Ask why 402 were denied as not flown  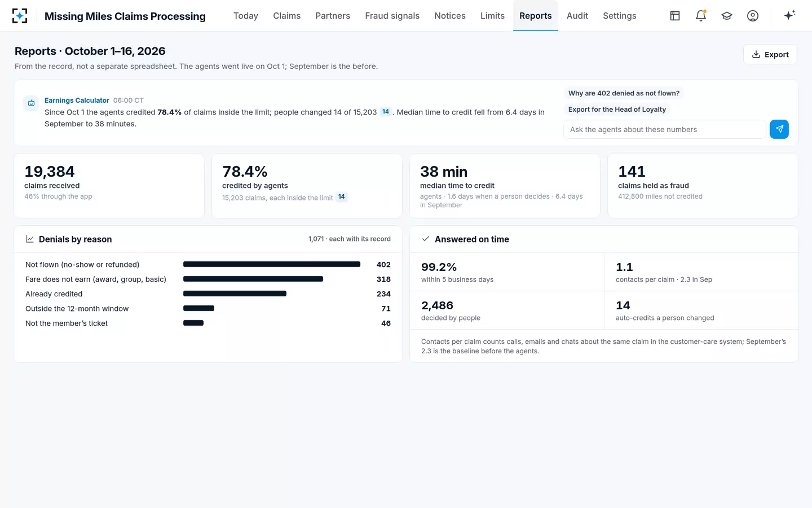624,93
